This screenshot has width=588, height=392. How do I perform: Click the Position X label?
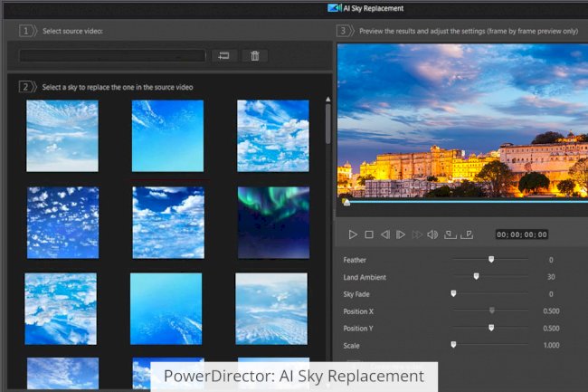358,311
